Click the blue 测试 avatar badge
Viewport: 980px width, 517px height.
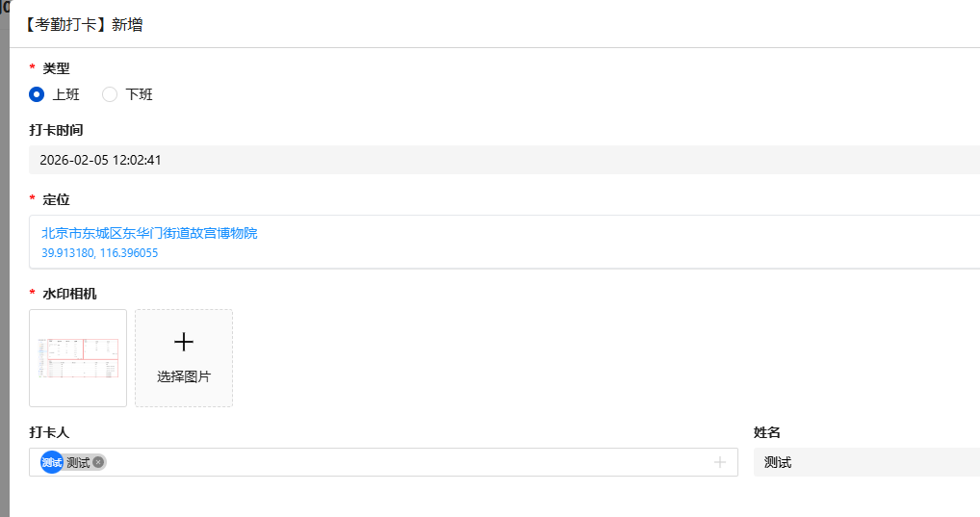[51, 462]
